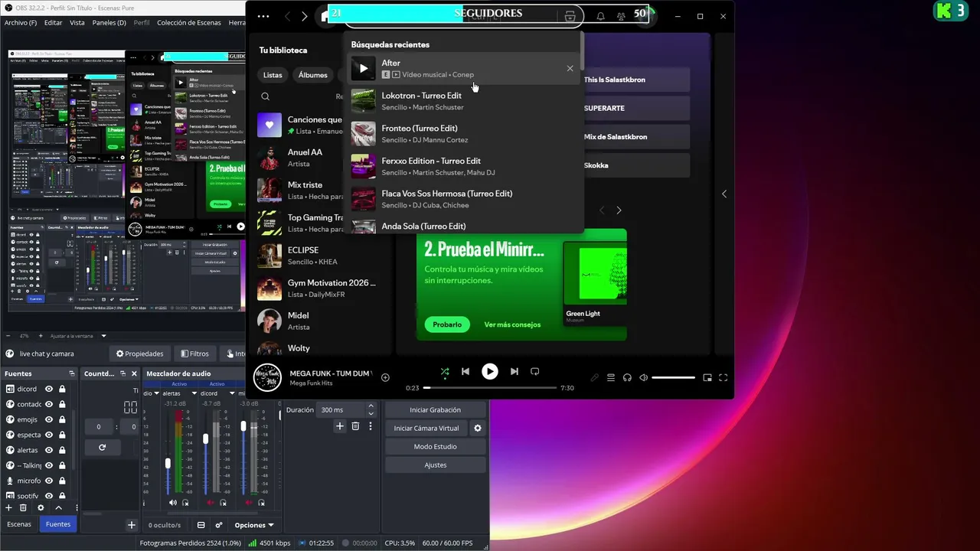This screenshot has height=551, width=980.
Task: Open OBS Ajustes settings
Action: click(x=435, y=465)
